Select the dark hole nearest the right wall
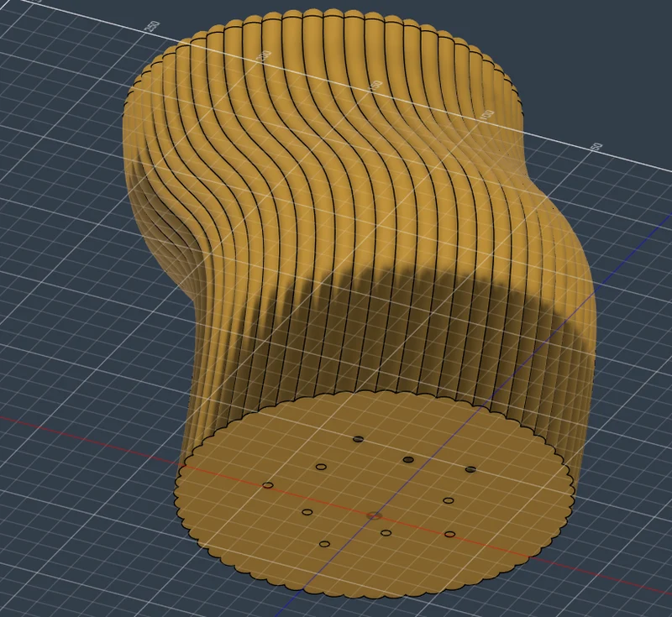The width and height of the screenshot is (672, 617). [x=470, y=470]
